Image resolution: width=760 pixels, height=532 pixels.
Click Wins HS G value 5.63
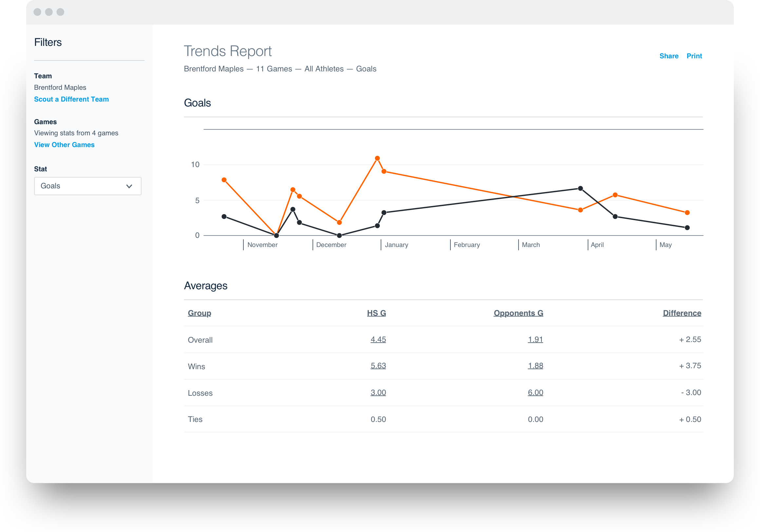(x=378, y=366)
